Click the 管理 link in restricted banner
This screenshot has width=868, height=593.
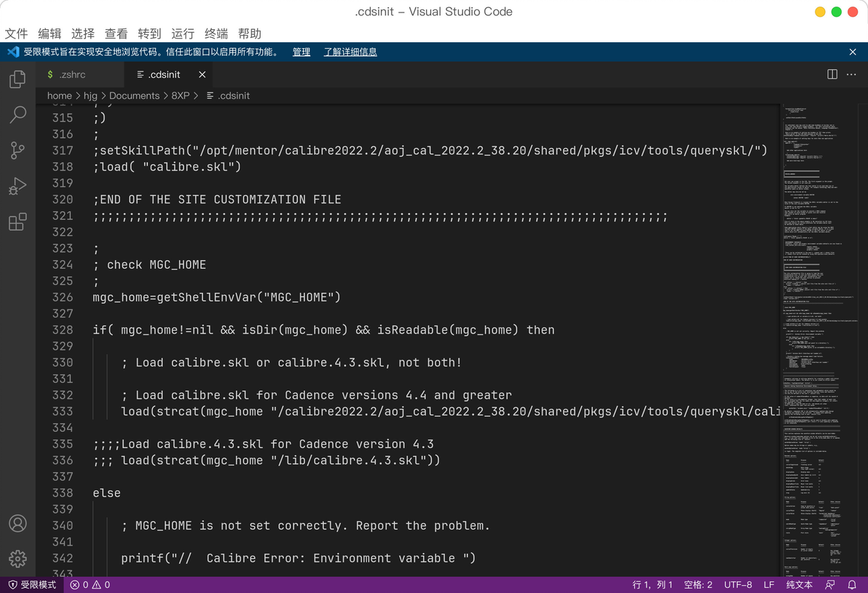pos(301,52)
